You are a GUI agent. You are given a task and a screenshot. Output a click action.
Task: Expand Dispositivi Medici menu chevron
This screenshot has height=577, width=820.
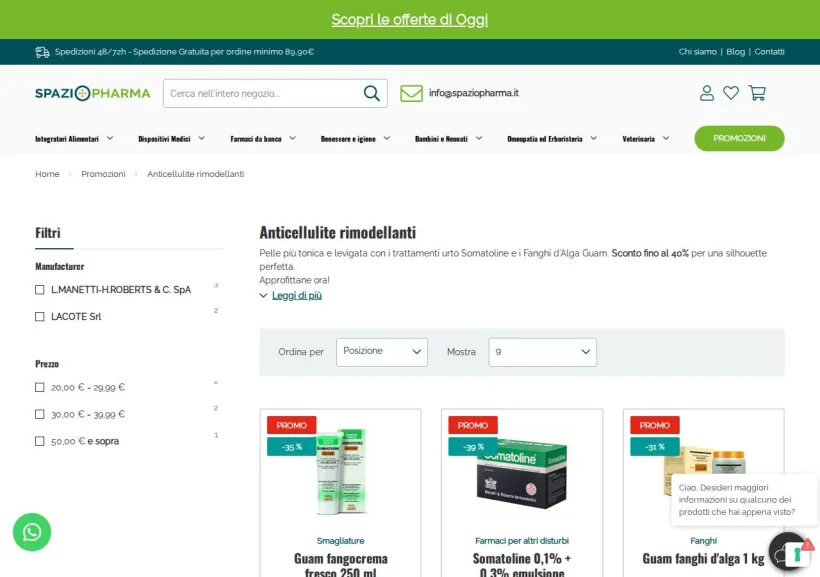[201, 138]
